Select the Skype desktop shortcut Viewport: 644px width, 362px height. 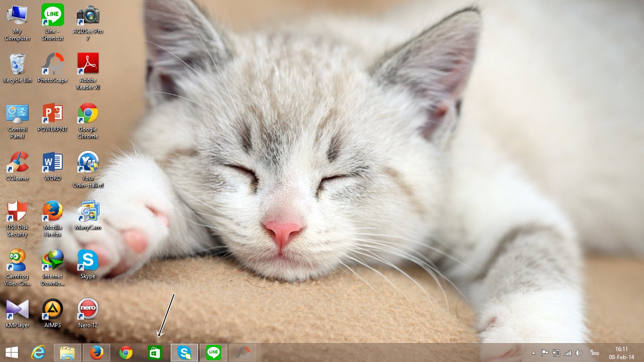[88, 264]
